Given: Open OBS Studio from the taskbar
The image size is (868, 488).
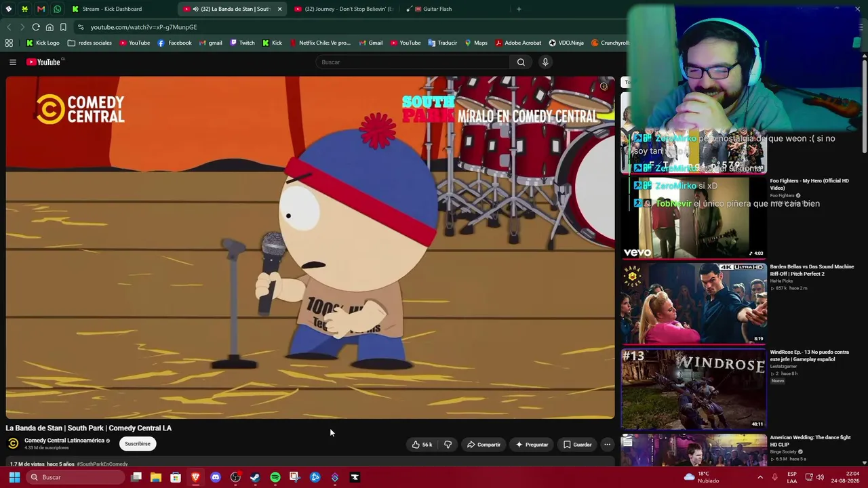Looking at the screenshot, I should click(235, 477).
